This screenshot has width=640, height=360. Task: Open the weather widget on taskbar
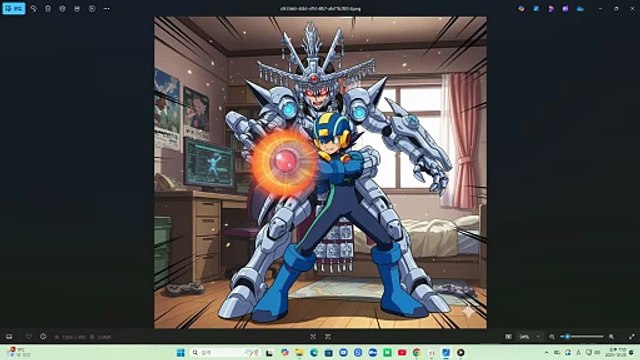[x=19, y=353]
